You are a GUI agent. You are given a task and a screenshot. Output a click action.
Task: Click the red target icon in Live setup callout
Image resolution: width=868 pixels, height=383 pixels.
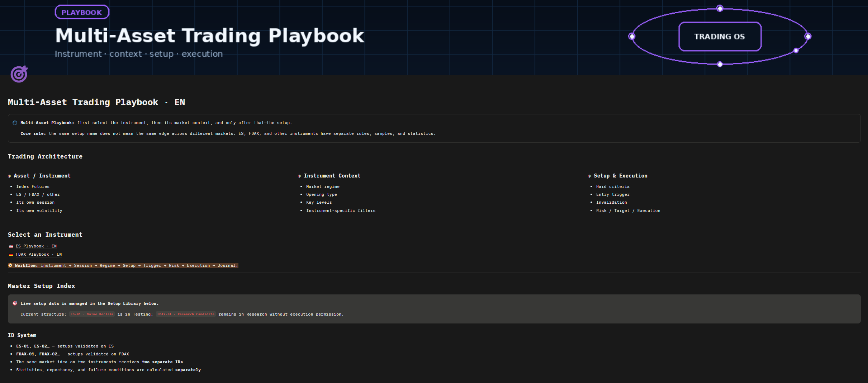(15, 303)
